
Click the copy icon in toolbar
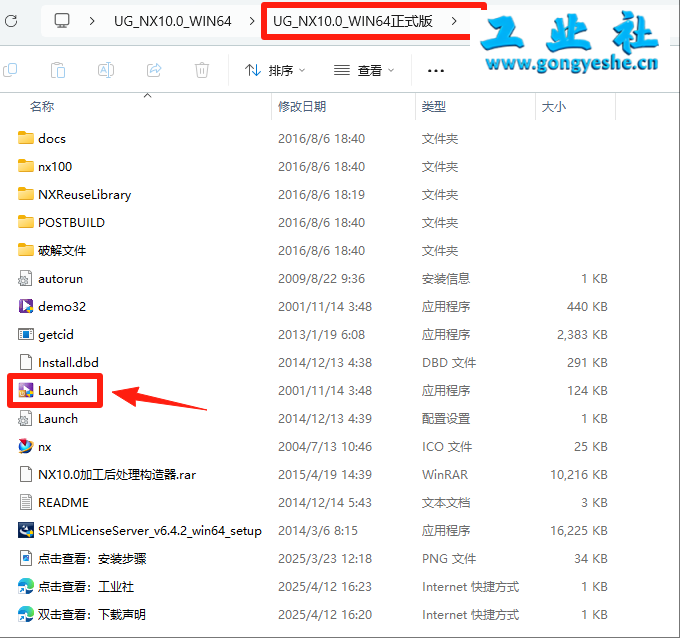tap(10, 70)
